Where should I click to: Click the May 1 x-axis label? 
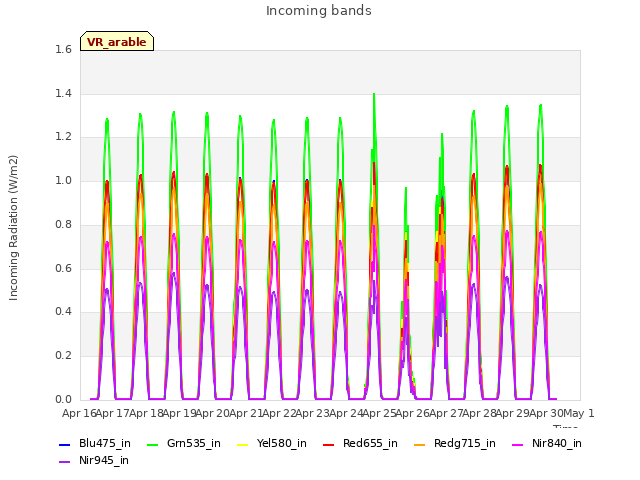pos(578,413)
